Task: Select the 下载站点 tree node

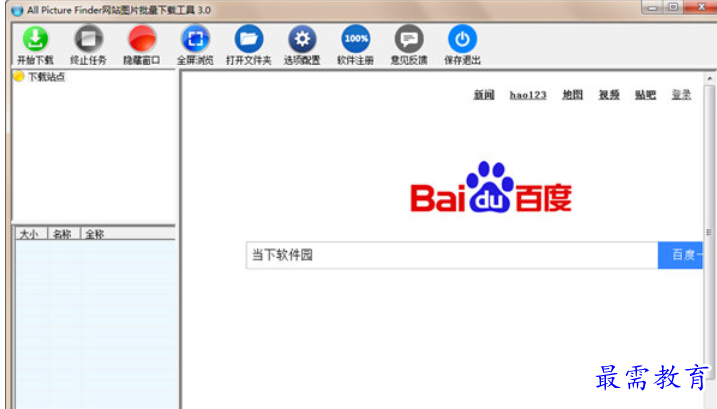Action: pyautogui.click(x=46, y=77)
